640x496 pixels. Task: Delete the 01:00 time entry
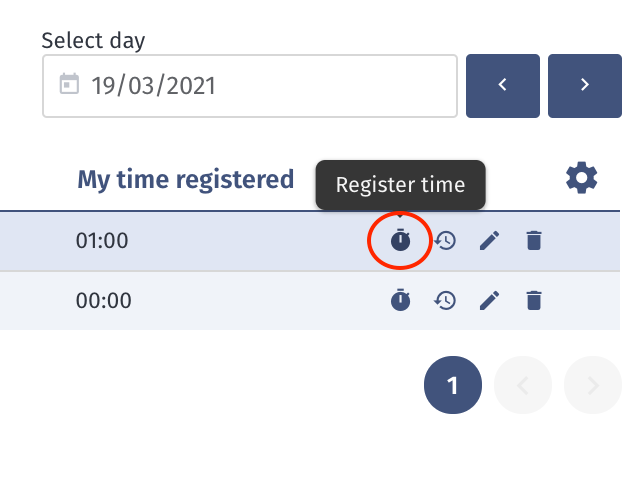pos(534,240)
